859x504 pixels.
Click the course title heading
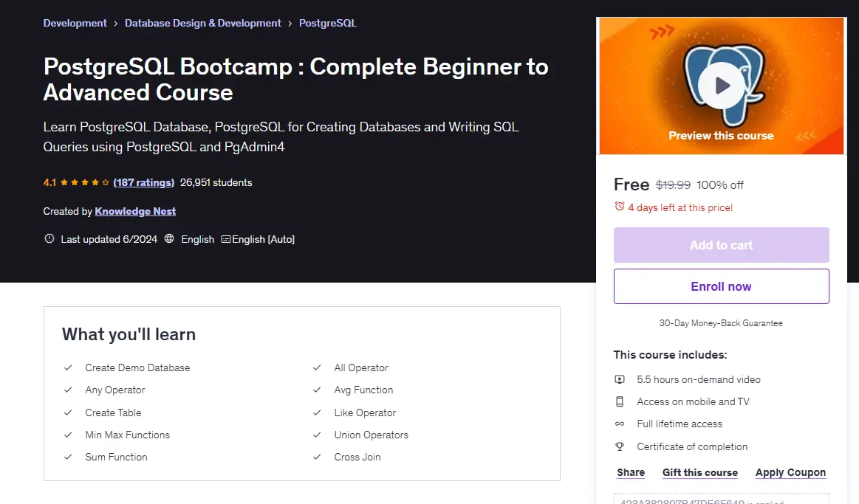coord(296,80)
